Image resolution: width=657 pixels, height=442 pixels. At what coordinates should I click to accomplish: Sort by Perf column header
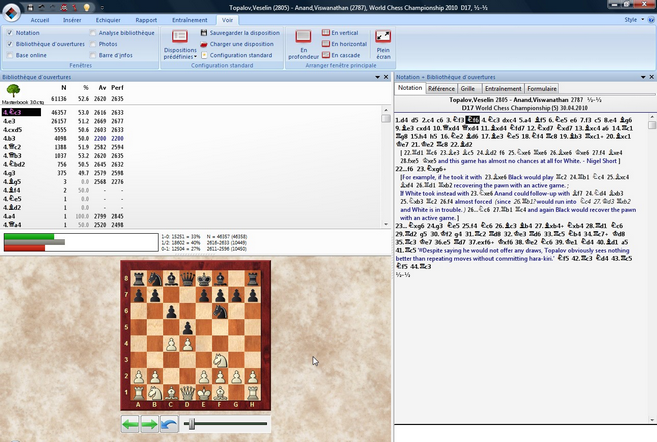117,88
